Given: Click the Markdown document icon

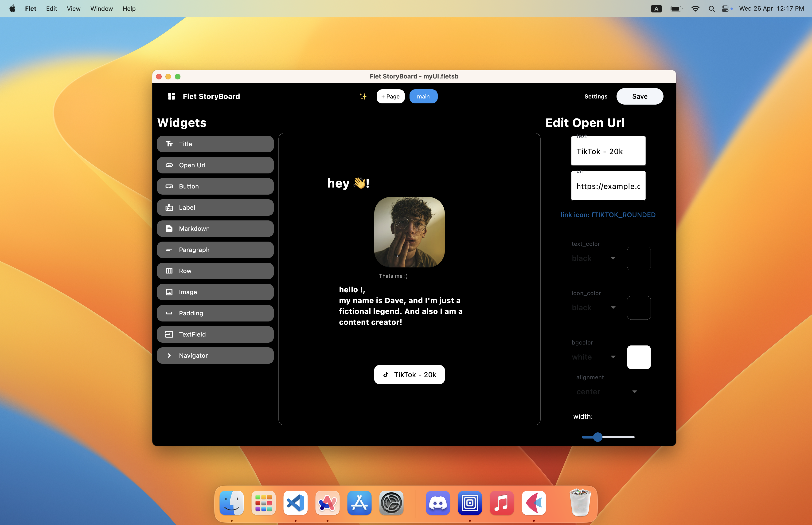Looking at the screenshot, I should click(x=169, y=228).
